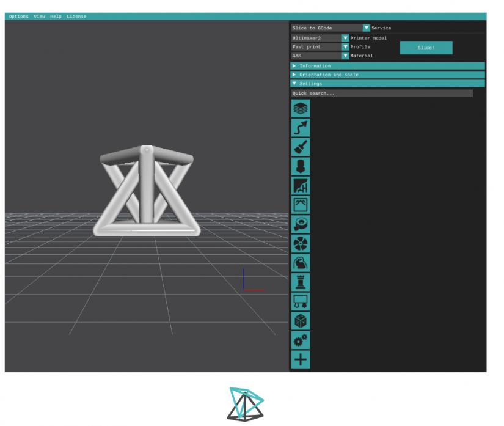This screenshot has width=504, height=426.
Task: Open the user profile settings icon
Action: (300, 166)
